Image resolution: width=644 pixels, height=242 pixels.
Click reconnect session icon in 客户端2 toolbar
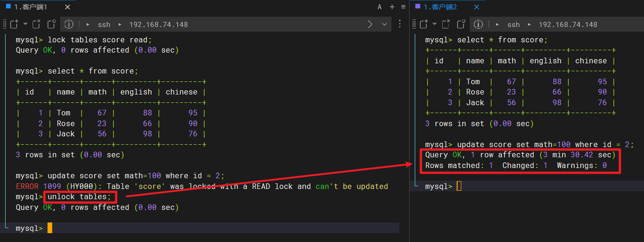[461, 24]
